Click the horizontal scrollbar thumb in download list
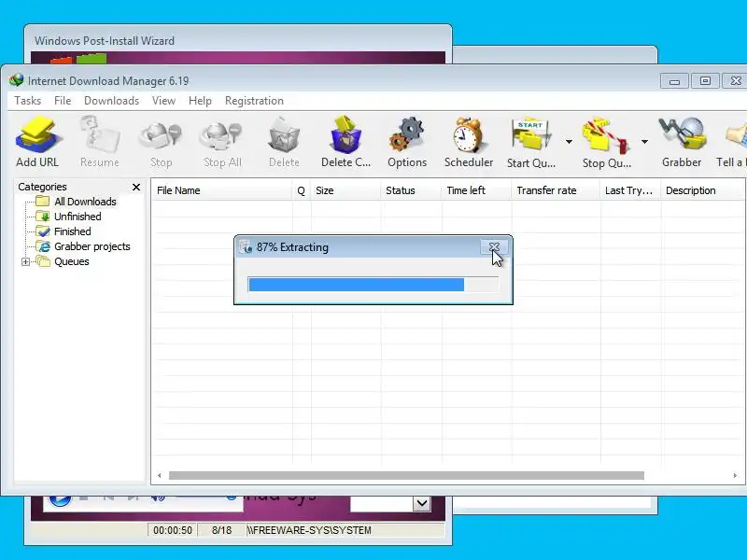 click(406, 475)
